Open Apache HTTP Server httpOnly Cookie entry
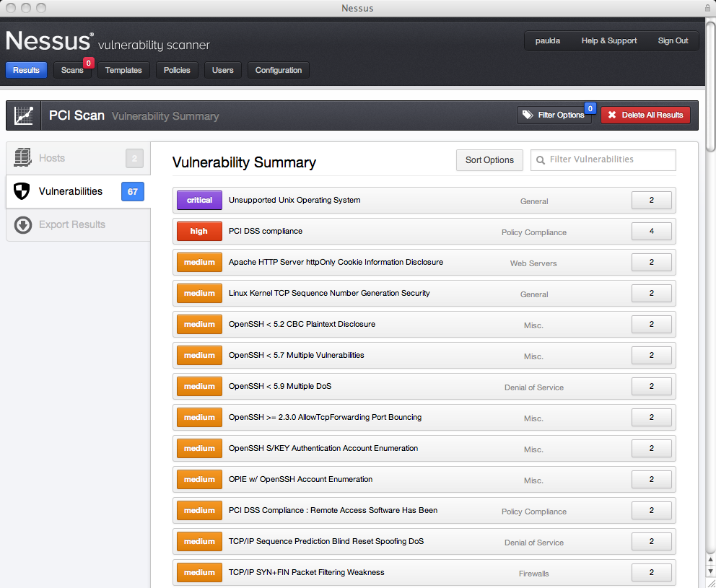Image resolution: width=716 pixels, height=588 pixels. point(424,262)
